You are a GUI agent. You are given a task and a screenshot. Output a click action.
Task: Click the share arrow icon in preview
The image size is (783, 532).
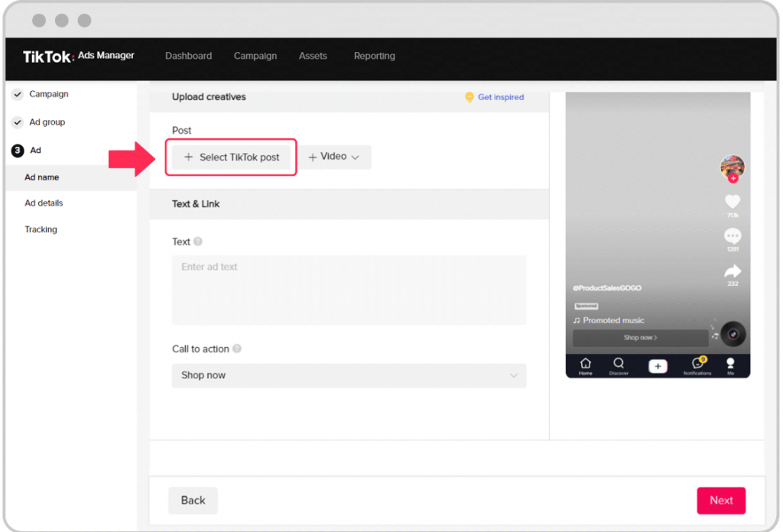(732, 271)
